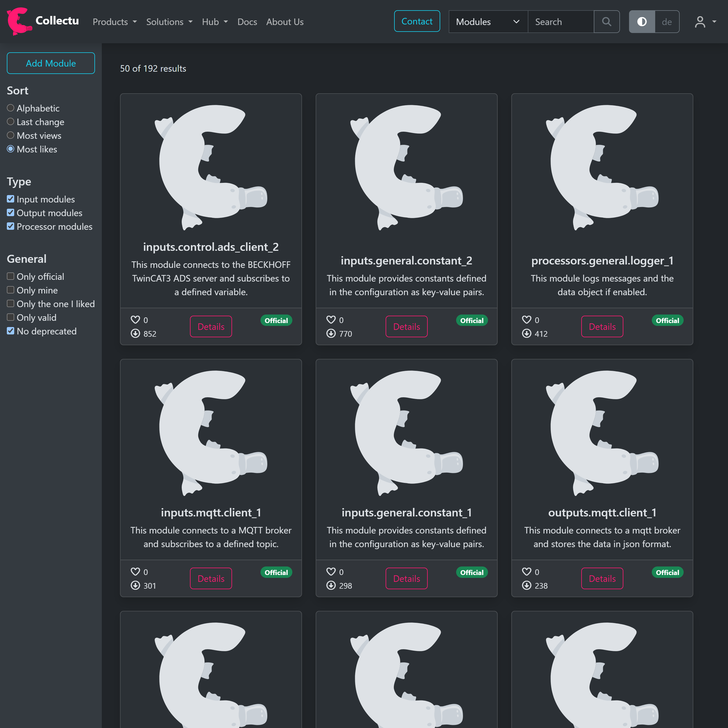Open Details for inputs.control.ads_client_2
The height and width of the screenshot is (728, 728).
coord(211,326)
